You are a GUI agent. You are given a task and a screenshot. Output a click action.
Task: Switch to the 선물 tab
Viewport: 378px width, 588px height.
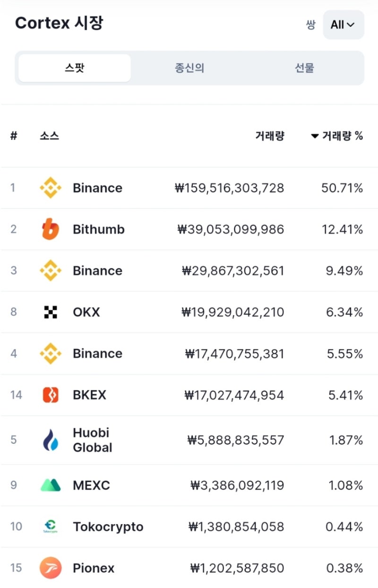click(x=305, y=68)
